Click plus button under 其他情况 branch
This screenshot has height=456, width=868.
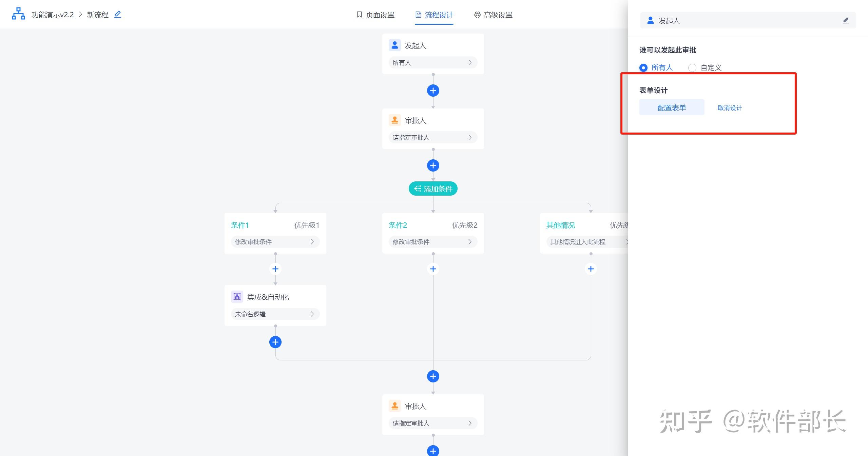point(591,269)
